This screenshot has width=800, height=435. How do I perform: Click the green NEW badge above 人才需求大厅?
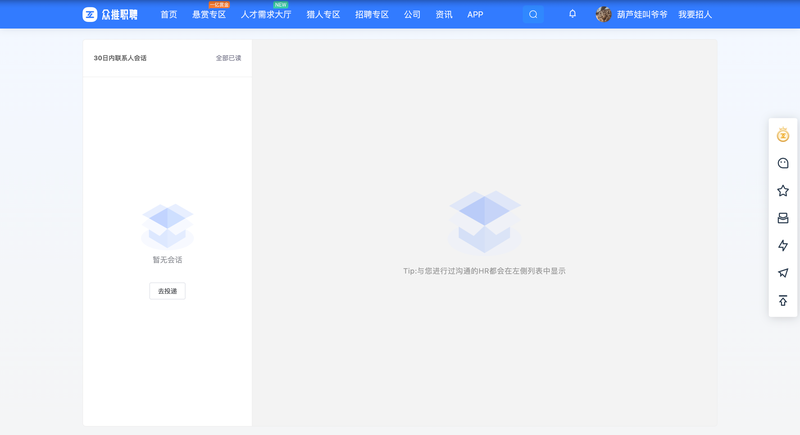[281, 5]
